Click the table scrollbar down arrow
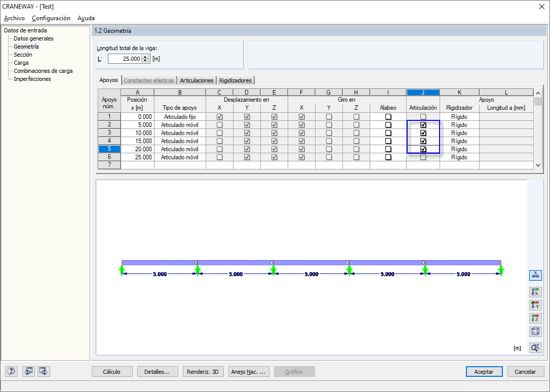 click(x=538, y=165)
